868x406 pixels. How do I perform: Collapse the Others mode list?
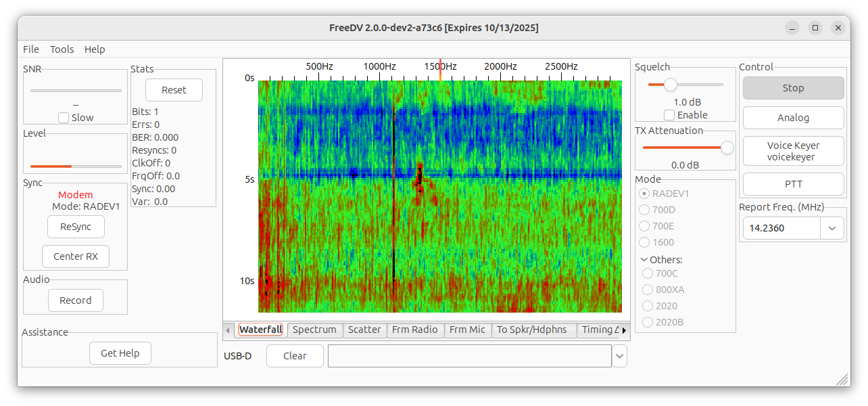click(644, 260)
